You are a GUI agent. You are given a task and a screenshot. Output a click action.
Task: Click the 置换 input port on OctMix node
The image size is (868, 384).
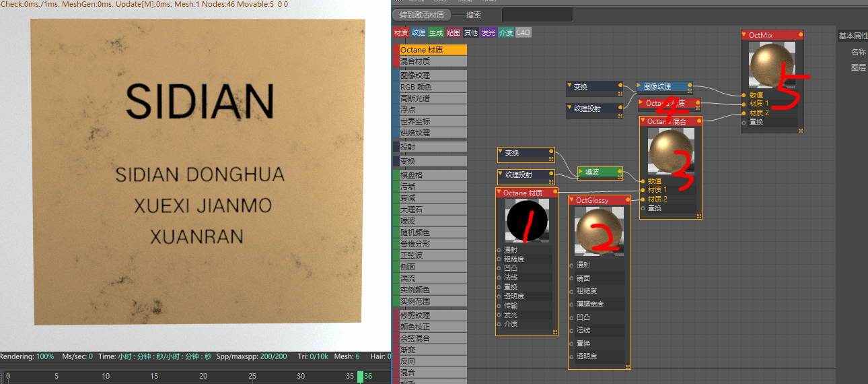744,122
